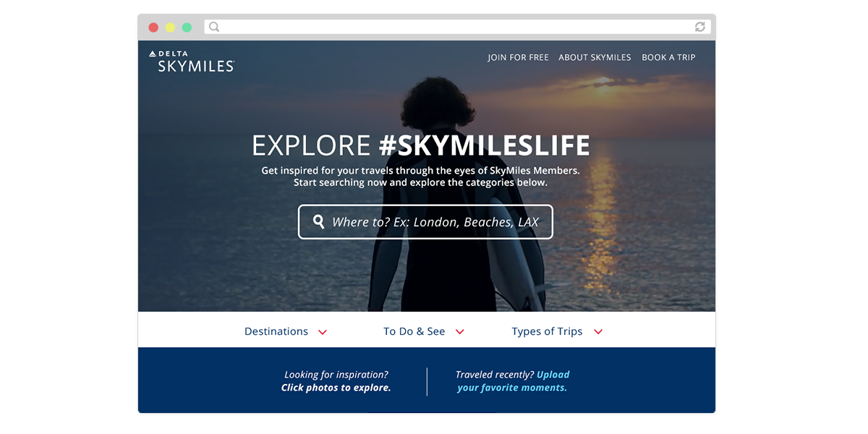Go to About SkyMiles in the navigation
The image size is (868, 434).
595,57
